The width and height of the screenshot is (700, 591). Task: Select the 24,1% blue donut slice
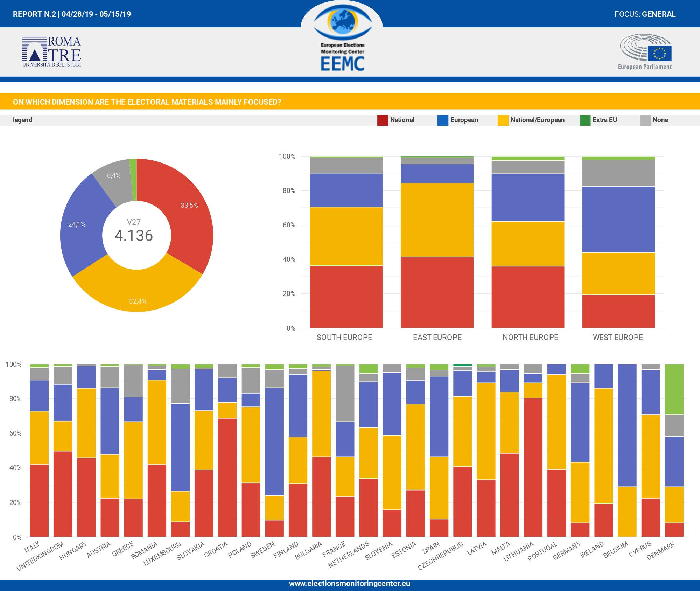click(x=81, y=228)
